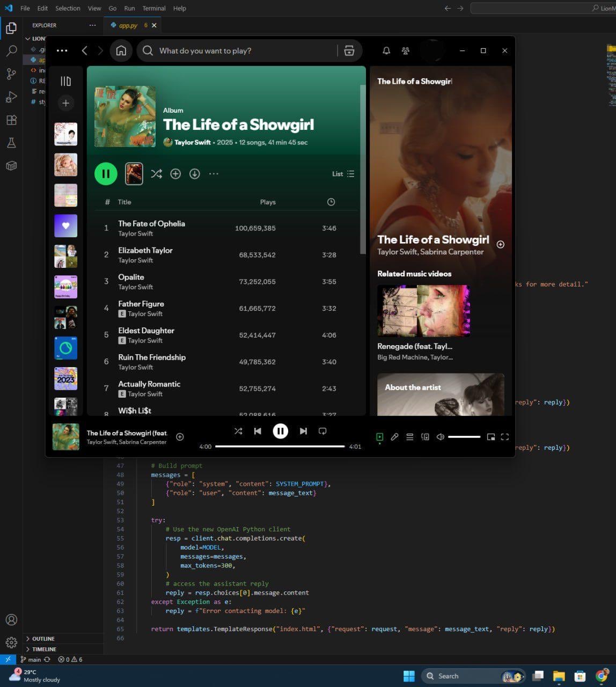616x687 pixels.
Task: Collapse Your Library sidebar icon
Action: [x=65, y=81]
